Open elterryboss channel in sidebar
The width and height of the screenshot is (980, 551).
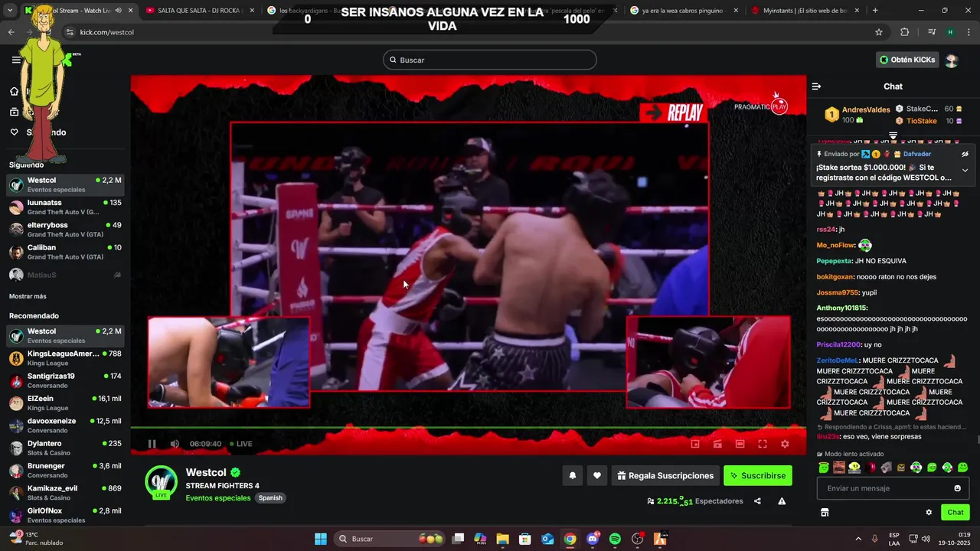(65, 230)
